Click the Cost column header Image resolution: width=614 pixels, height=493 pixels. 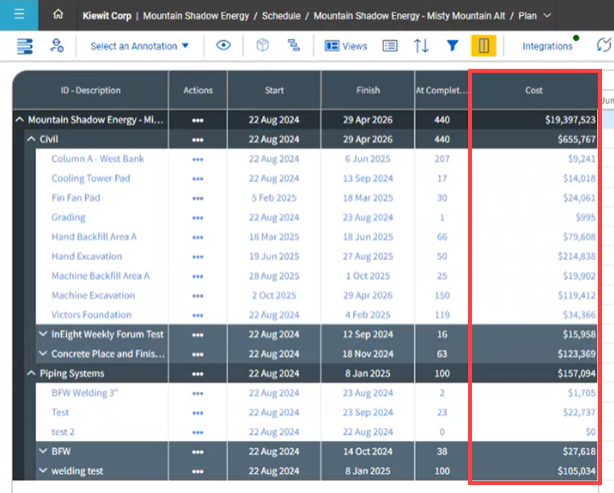(534, 90)
